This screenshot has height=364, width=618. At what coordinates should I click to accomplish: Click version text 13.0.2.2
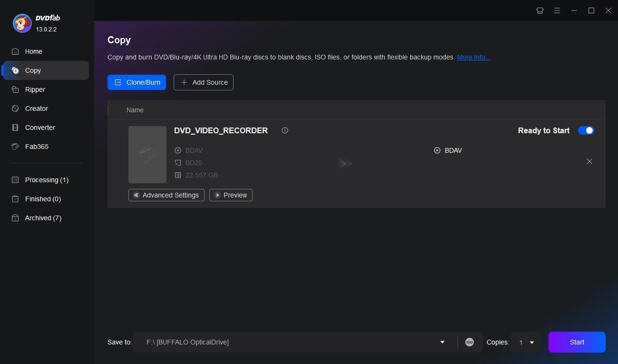(x=46, y=29)
